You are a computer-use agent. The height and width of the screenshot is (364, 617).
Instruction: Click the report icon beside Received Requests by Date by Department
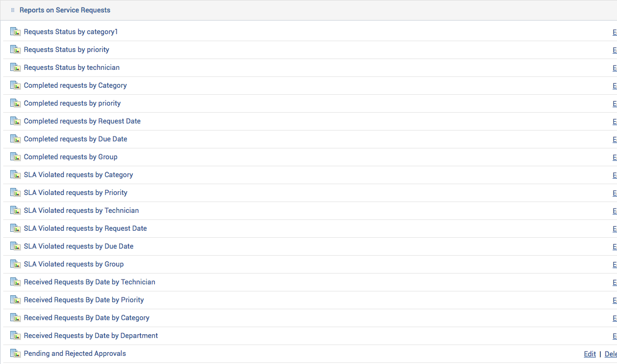15,335
